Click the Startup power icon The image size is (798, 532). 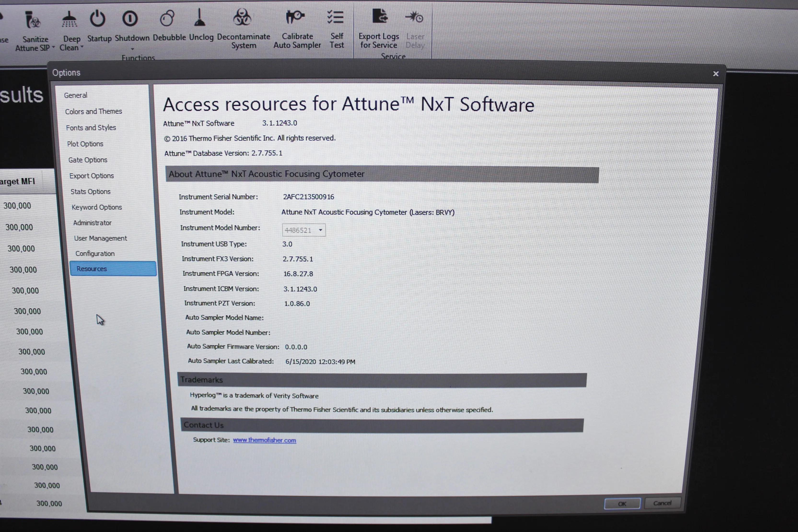(98, 19)
